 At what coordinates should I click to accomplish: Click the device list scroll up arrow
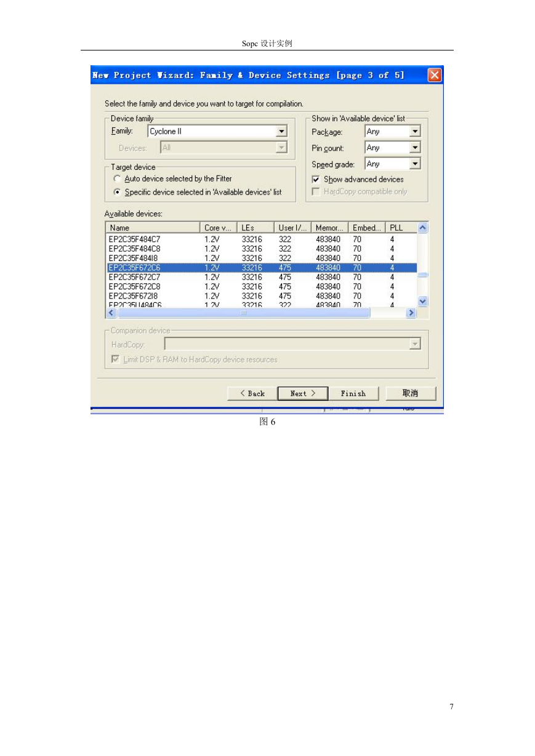click(422, 228)
